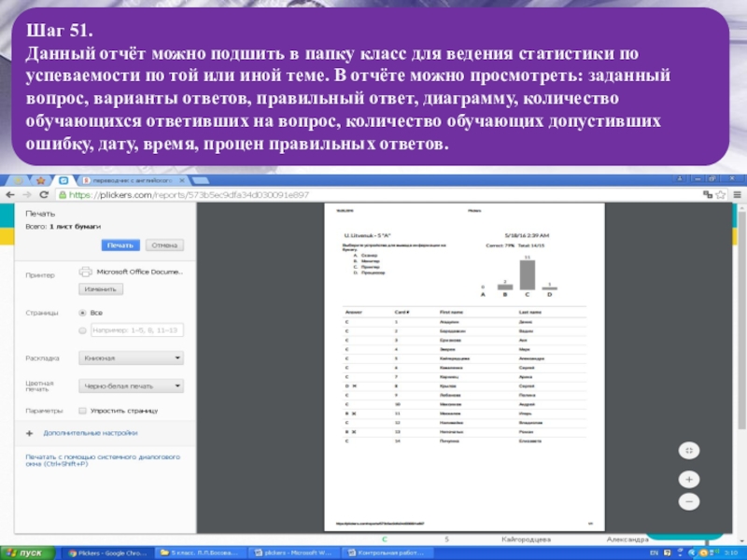Expand Дополнительные настройки link
The height and width of the screenshot is (560, 747).
[91, 433]
